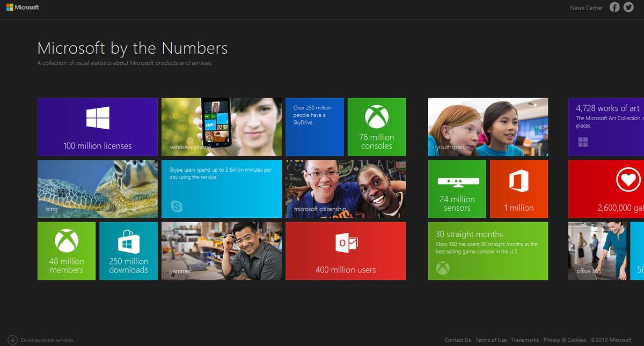Viewport: 644px width, 346px height.
Task: Click the 'Microsoft by the Numbers' page title
Action: point(133,48)
